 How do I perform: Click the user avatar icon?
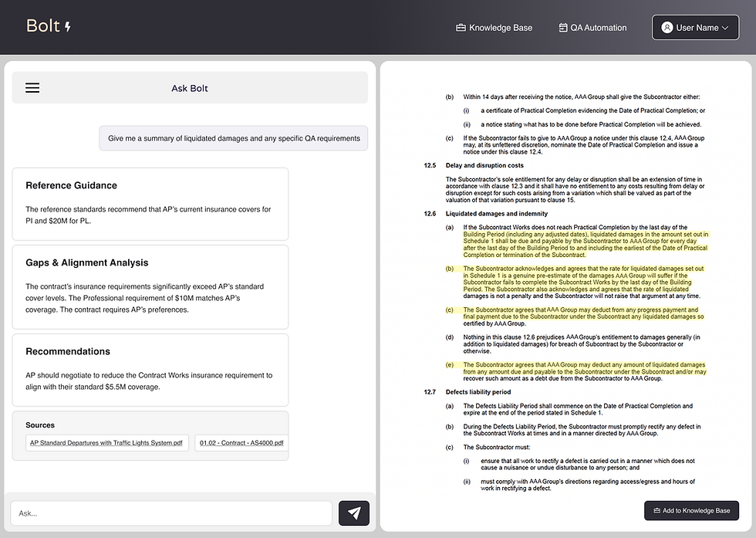click(x=667, y=28)
